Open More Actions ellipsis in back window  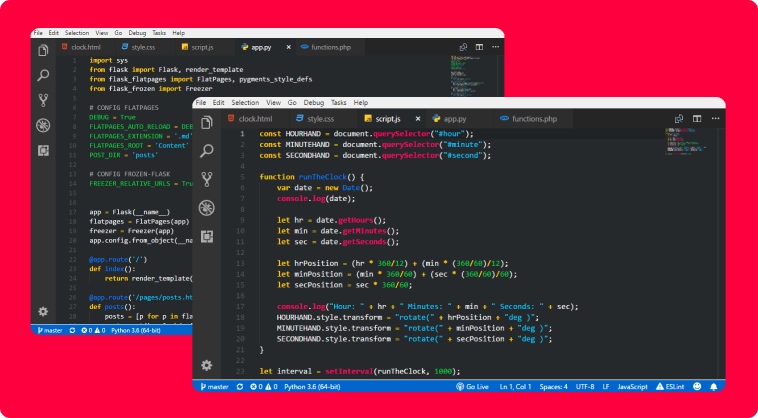pyautogui.click(x=496, y=47)
